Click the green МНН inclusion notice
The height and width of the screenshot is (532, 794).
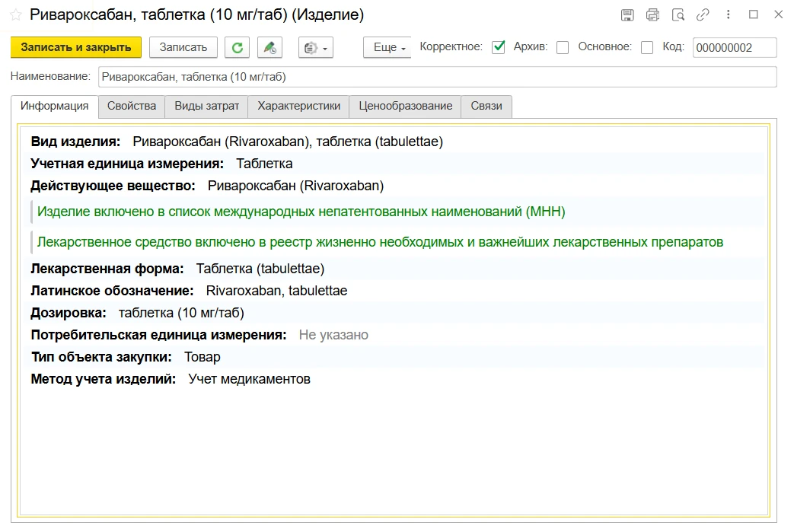point(301,212)
